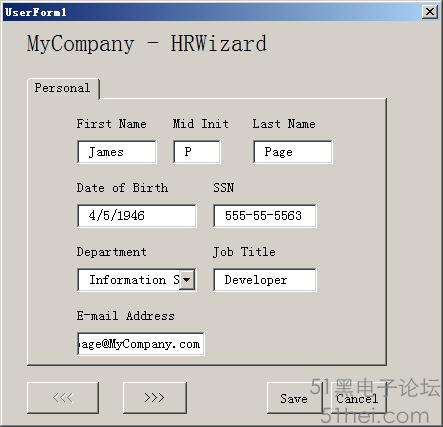This screenshot has width=443, height=427.
Task: Focus the First Name field containing James
Action: pyautogui.click(x=117, y=152)
